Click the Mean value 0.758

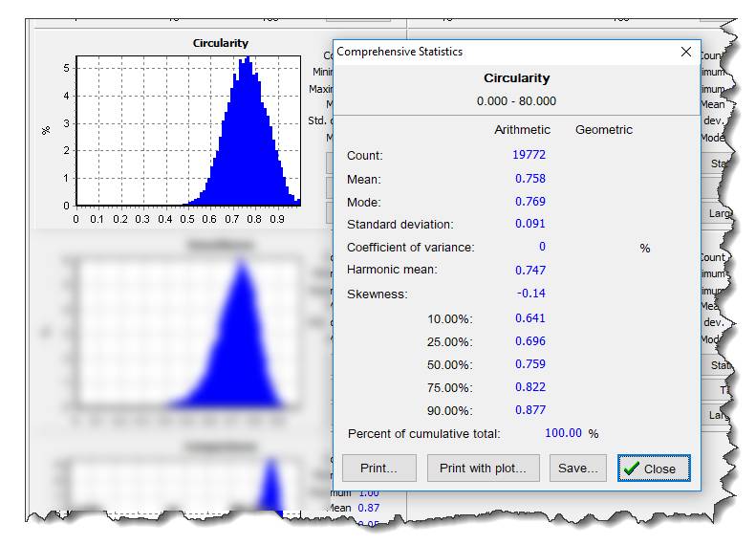[530, 179]
